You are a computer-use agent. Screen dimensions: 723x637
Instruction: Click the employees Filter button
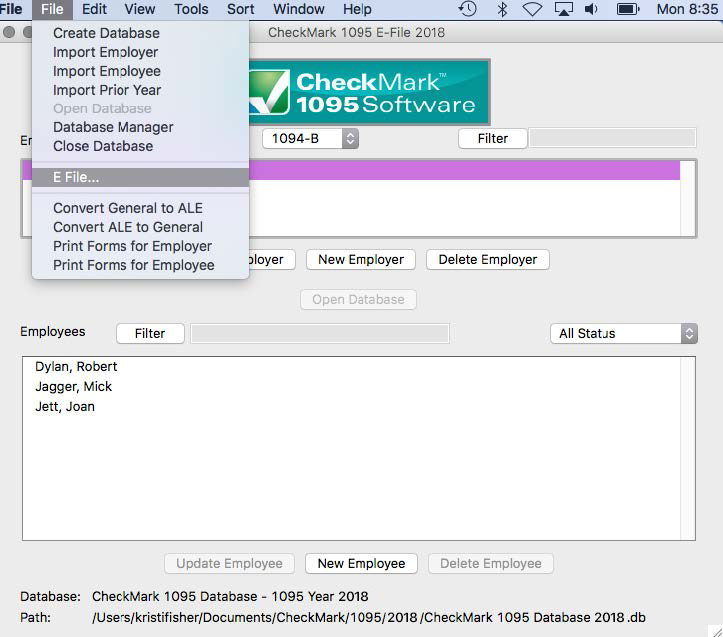(x=150, y=333)
